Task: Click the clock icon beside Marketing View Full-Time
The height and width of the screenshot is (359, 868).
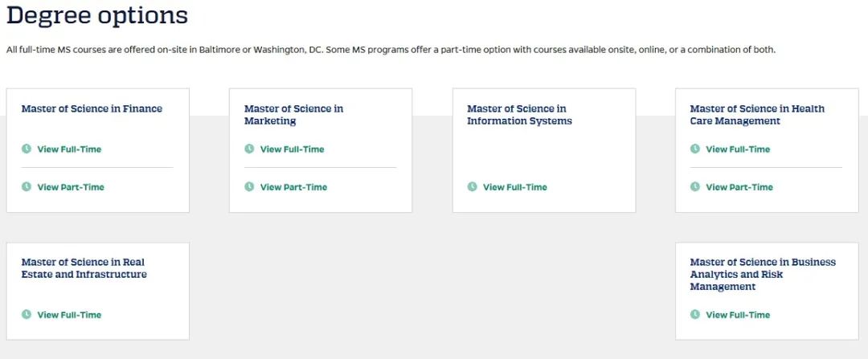Action: tap(249, 149)
